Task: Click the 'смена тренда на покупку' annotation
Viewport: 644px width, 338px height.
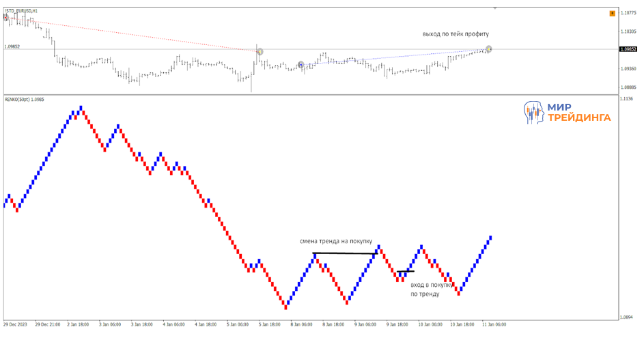Action: point(335,242)
